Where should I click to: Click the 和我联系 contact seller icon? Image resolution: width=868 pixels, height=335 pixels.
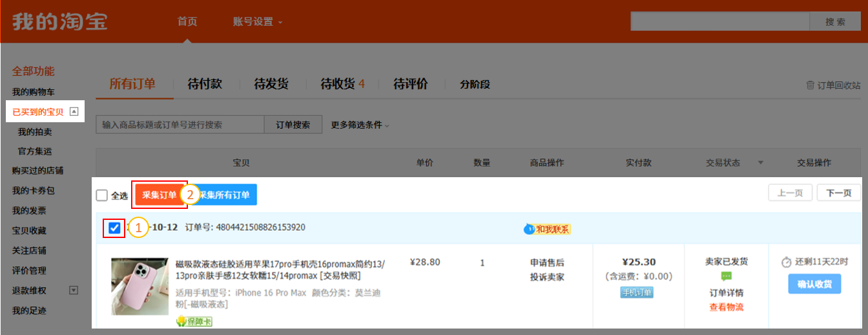point(547,229)
